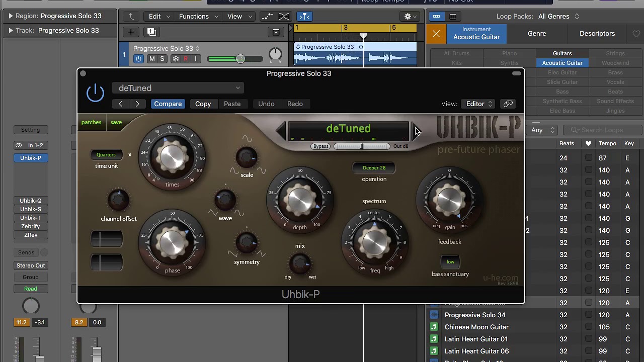Switch loop browser to button view
This screenshot has height=362, width=644.
click(x=436, y=16)
